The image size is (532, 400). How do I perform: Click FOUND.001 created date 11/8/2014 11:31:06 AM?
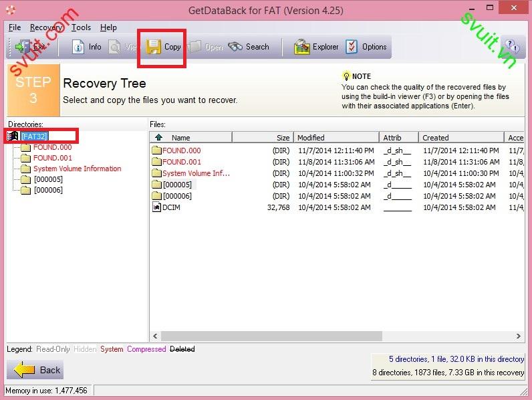(461, 162)
